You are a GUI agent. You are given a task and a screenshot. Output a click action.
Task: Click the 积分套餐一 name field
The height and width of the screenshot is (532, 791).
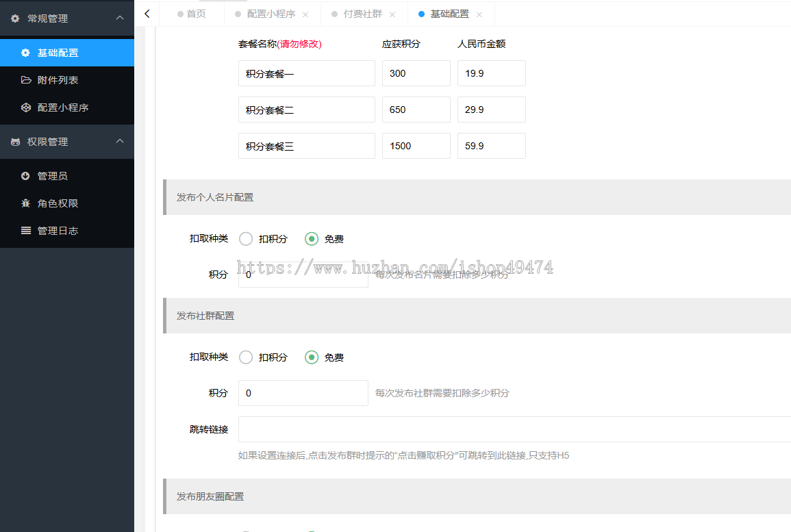[x=307, y=73]
